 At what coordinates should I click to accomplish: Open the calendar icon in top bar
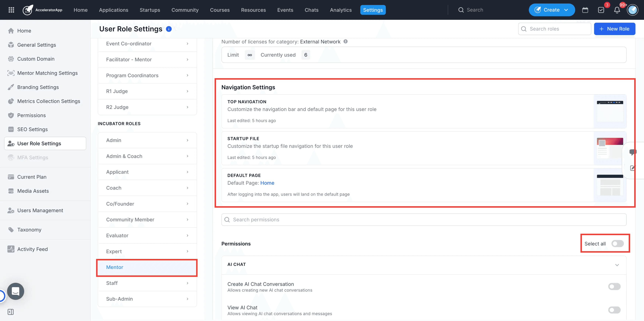click(x=585, y=10)
